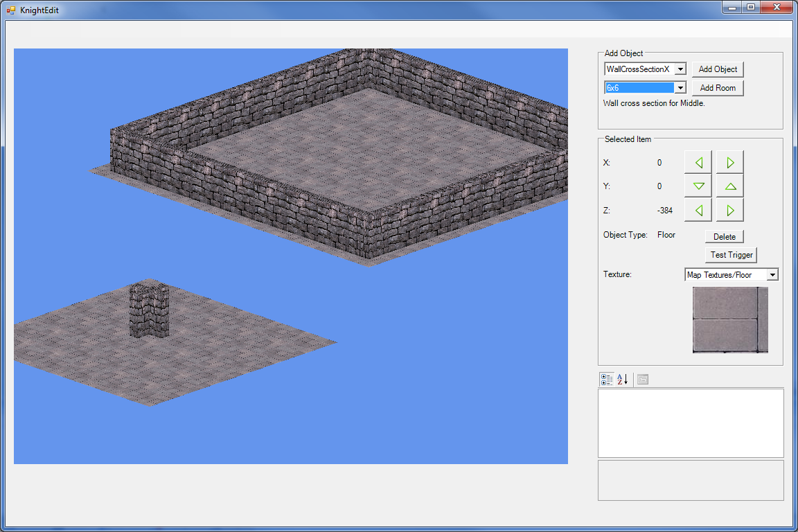Open the 6x6 room size dropdown
The image size is (798, 532).
pos(680,87)
